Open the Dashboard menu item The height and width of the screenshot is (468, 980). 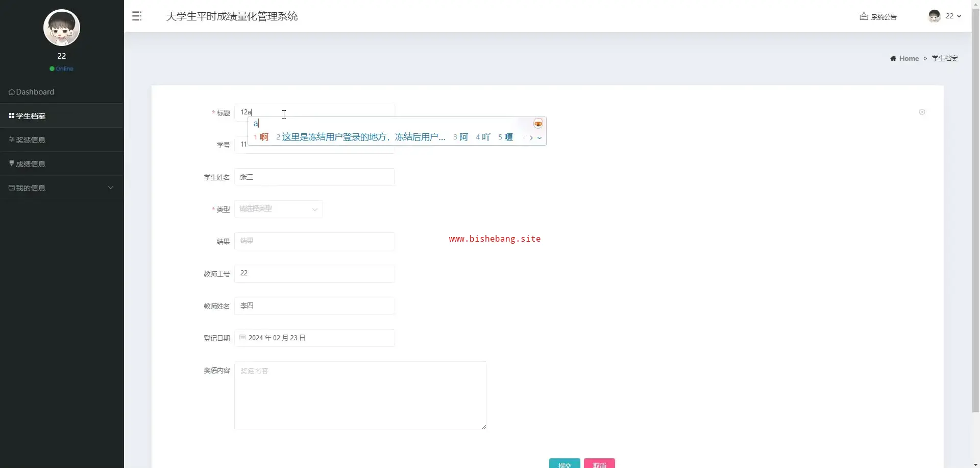[x=62, y=92]
